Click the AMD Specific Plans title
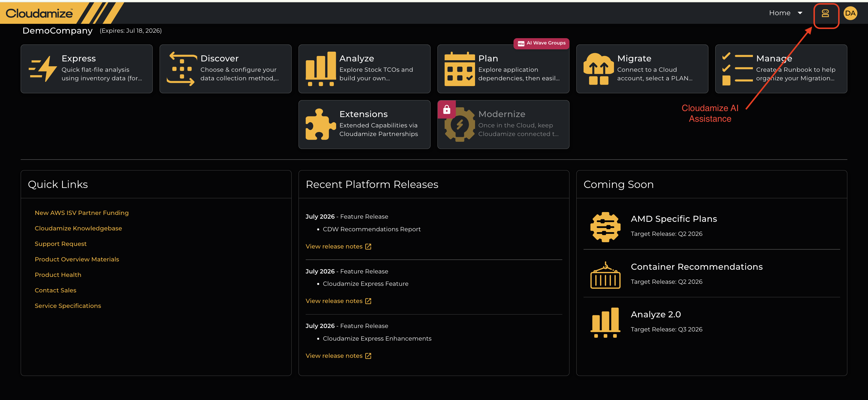 [x=674, y=219]
